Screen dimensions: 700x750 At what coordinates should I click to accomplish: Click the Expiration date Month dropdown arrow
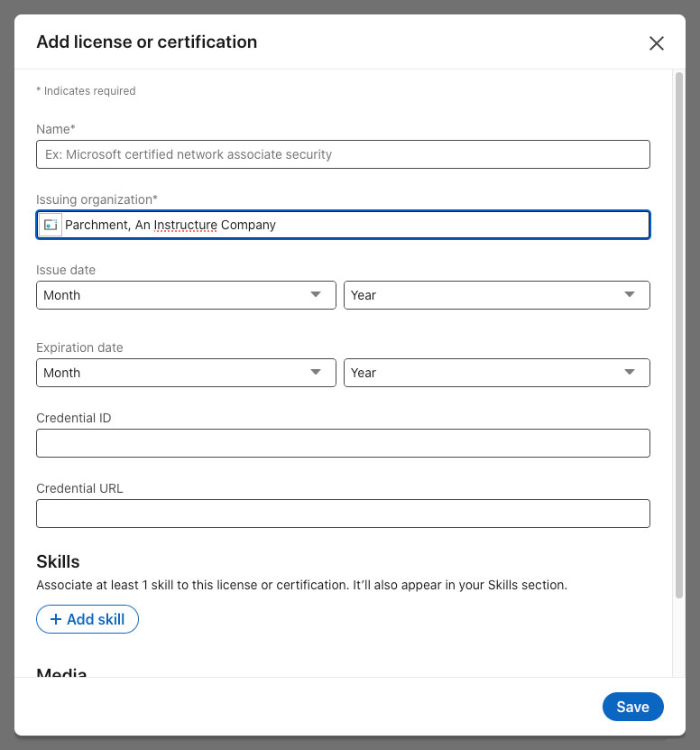(x=316, y=373)
